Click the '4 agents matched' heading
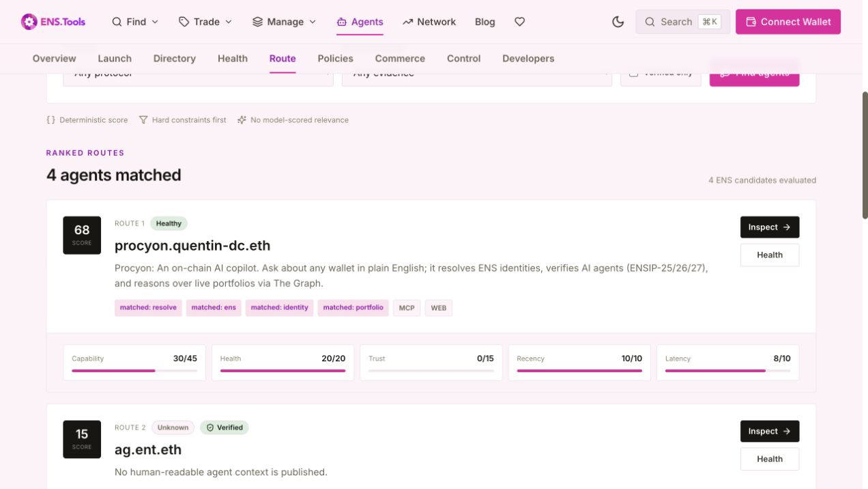The width and height of the screenshot is (868, 489). coord(114,175)
